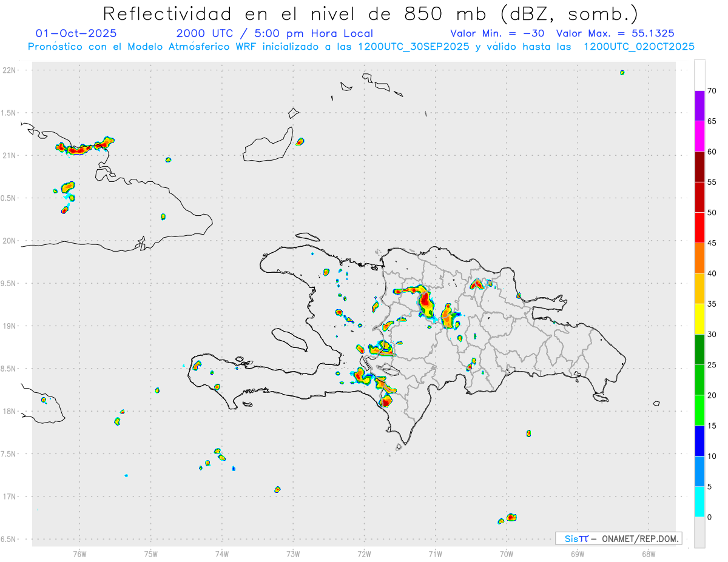Click the colorbar tick label '25'
728x562 pixels.
click(712, 365)
